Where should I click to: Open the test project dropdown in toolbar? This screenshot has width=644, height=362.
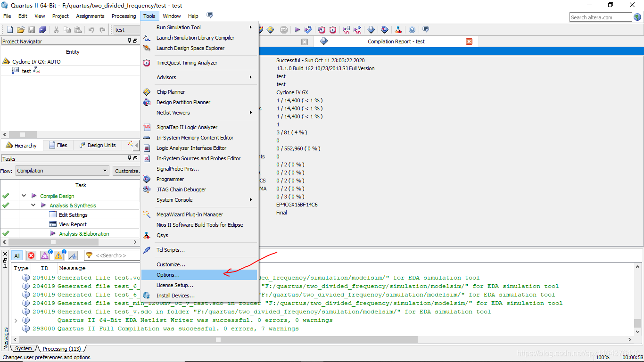point(127,30)
